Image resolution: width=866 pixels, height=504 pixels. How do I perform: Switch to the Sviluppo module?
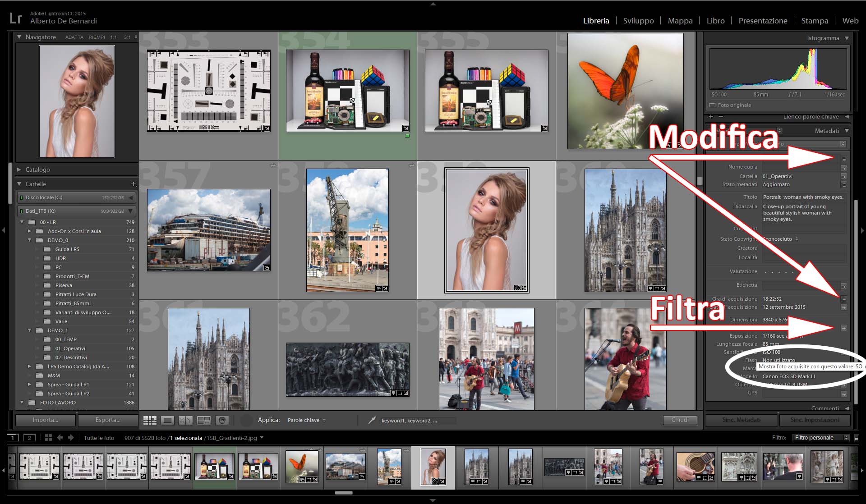coord(638,21)
